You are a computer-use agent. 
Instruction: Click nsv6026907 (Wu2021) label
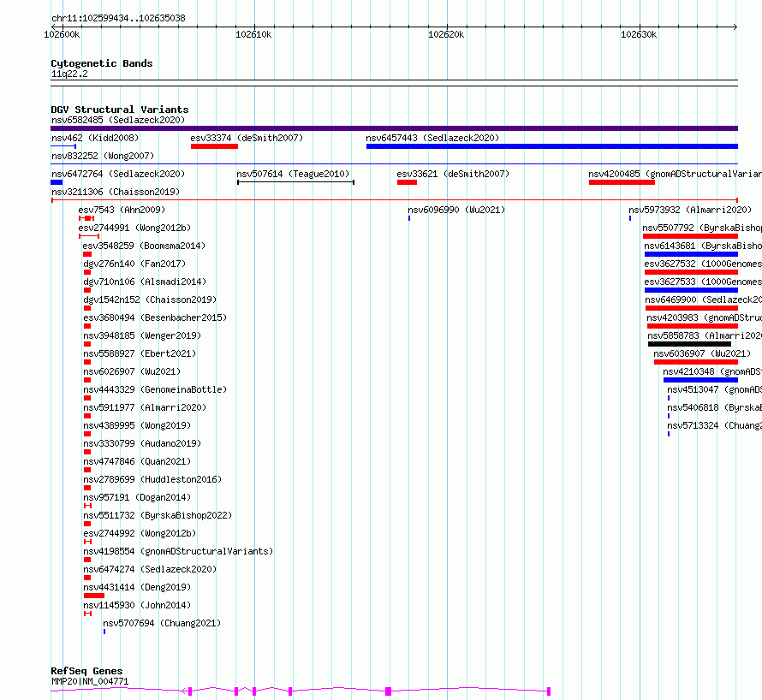coord(132,371)
